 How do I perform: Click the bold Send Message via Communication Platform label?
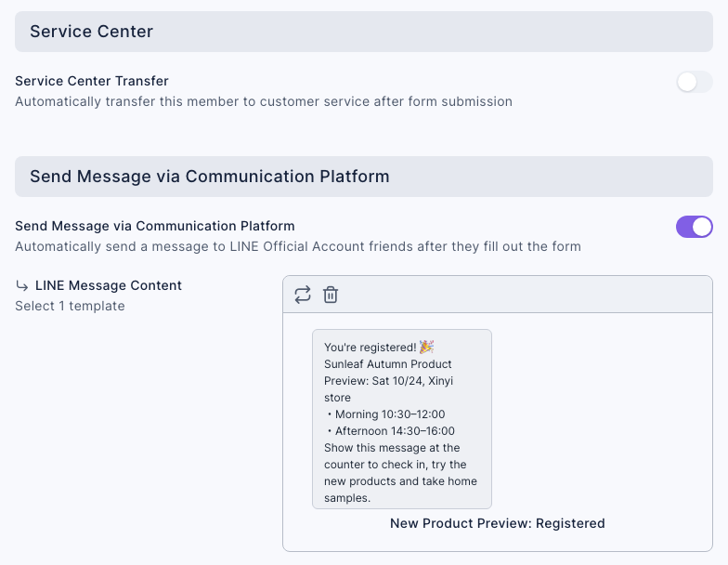click(155, 226)
